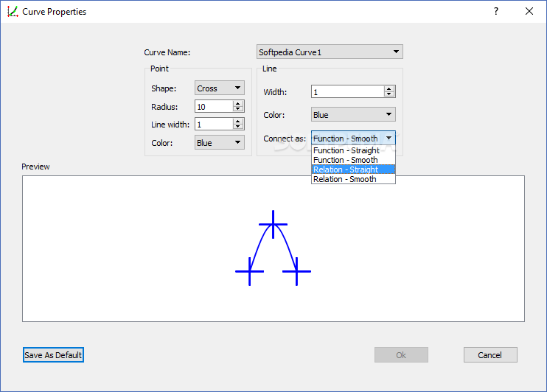Click the Preview label
This screenshot has width=547, height=392.
pyautogui.click(x=35, y=167)
